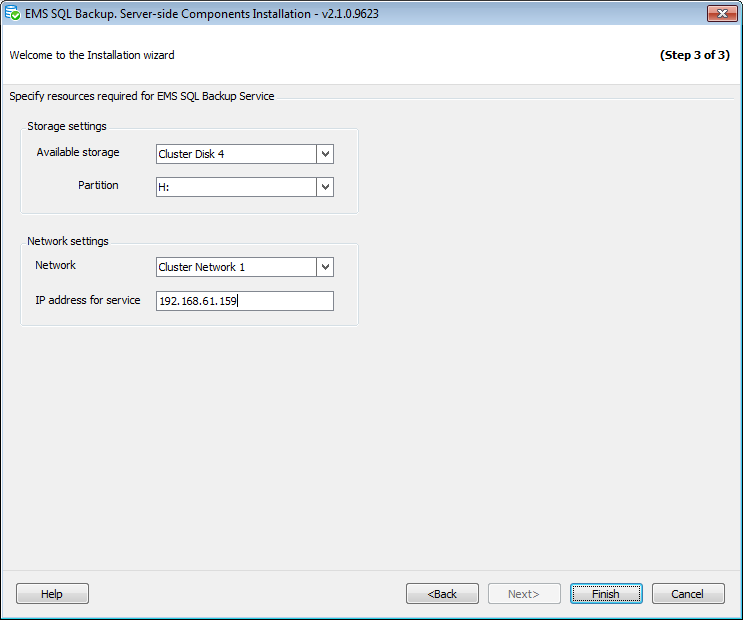The image size is (743, 620).
Task: Go back with the <Back button
Action: pos(442,593)
